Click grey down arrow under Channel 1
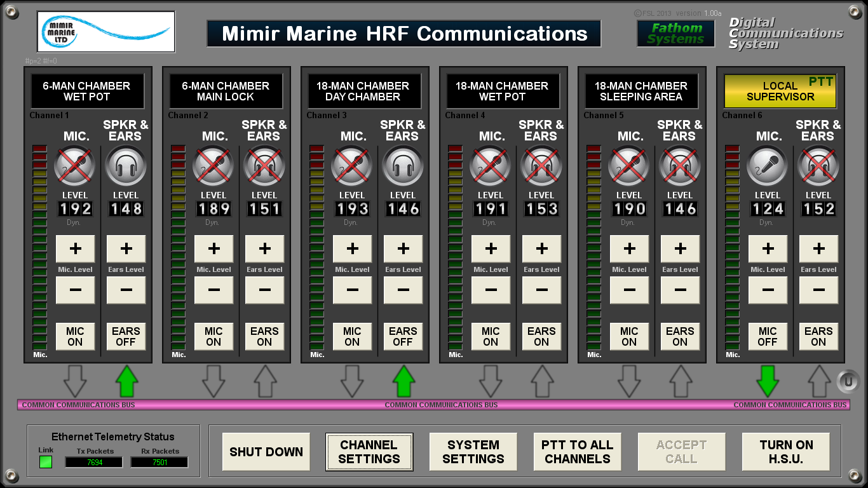The image size is (868, 488). pos(75,381)
